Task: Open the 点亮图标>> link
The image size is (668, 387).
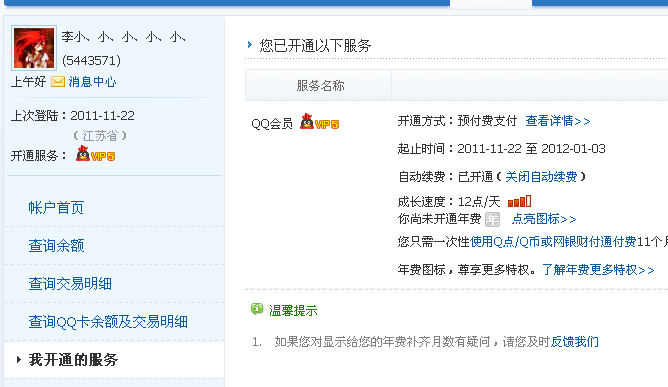Action: click(x=544, y=219)
